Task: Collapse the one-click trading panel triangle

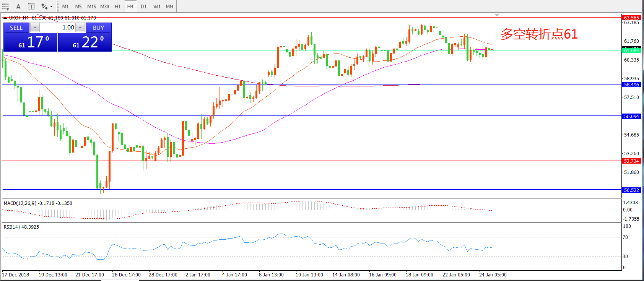Action: click(x=5, y=18)
